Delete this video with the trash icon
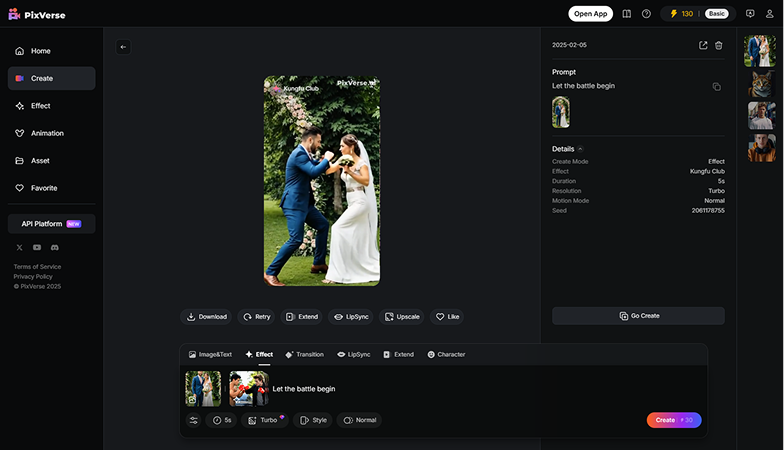 point(718,45)
